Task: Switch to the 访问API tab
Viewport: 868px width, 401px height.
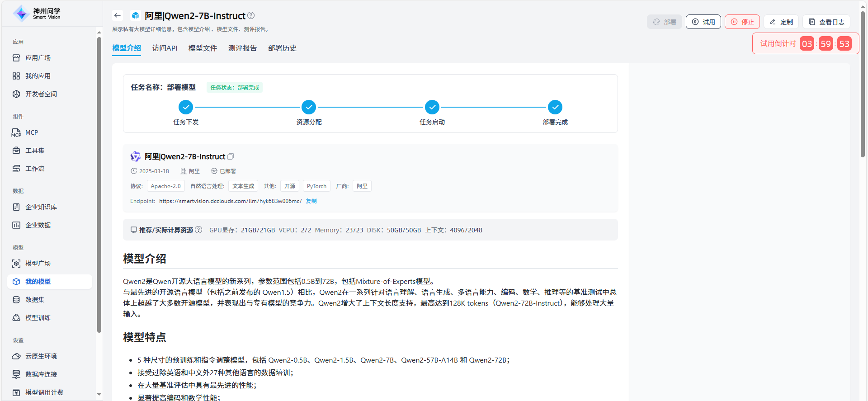Action: [165, 48]
